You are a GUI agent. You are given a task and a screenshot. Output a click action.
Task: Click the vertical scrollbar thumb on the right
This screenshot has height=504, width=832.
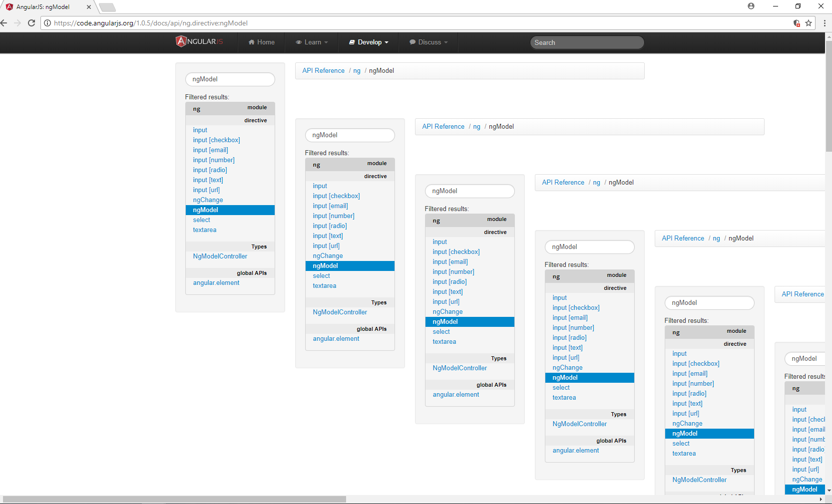point(829,96)
